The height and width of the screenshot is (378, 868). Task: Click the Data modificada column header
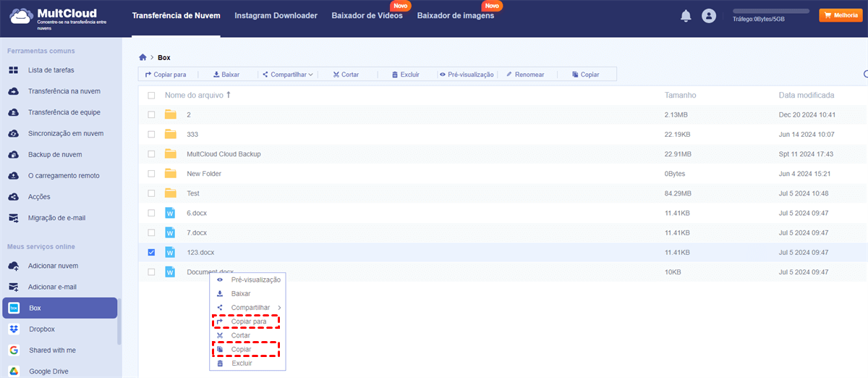click(x=807, y=95)
